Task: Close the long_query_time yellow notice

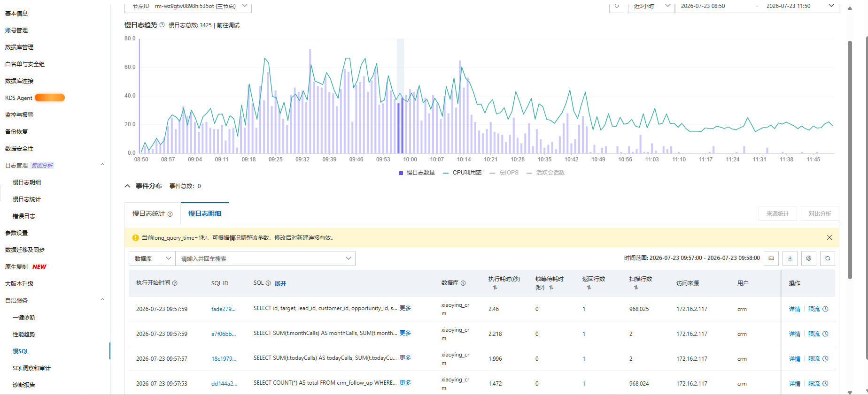Action: (829, 237)
